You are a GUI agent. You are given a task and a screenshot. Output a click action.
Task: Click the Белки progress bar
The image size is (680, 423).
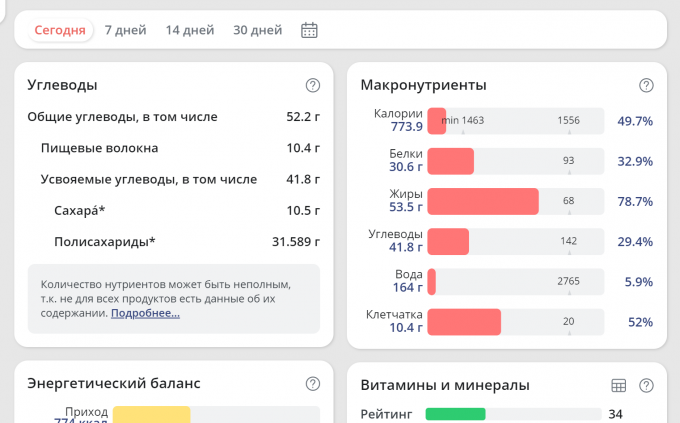515,161
